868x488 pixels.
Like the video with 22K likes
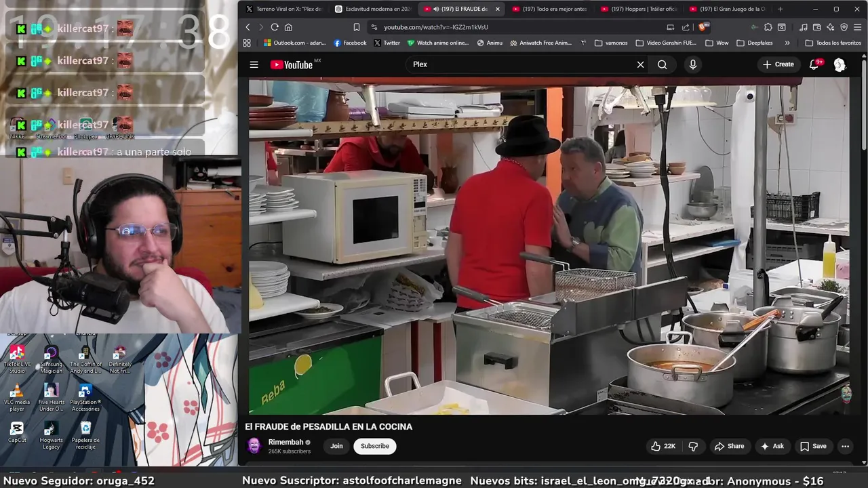click(x=663, y=446)
